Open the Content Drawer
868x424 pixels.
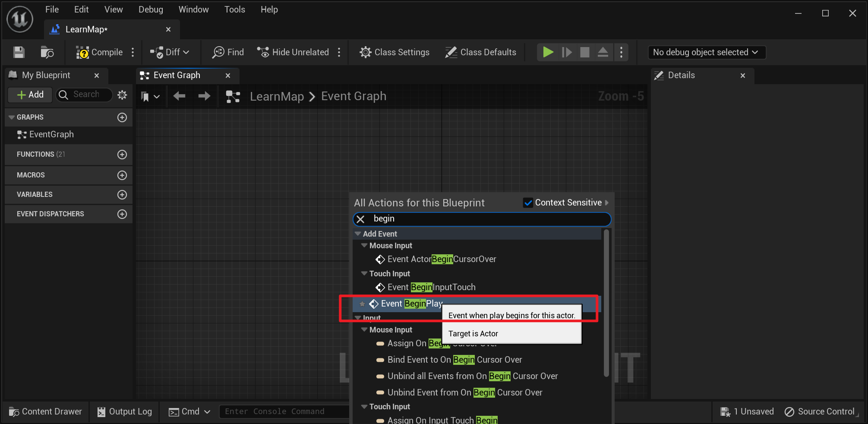coord(45,412)
